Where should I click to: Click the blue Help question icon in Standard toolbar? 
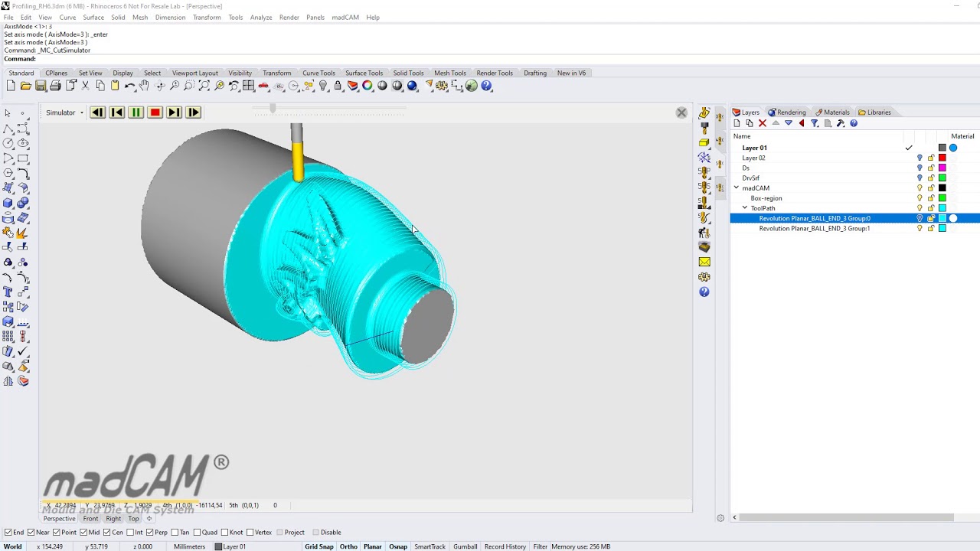click(x=486, y=86)
